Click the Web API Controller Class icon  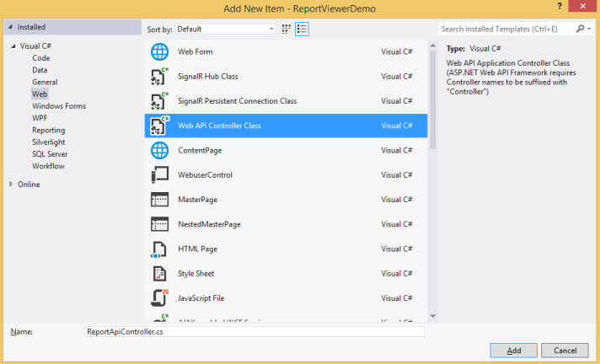pyautogui.click(x=159, y=126)
